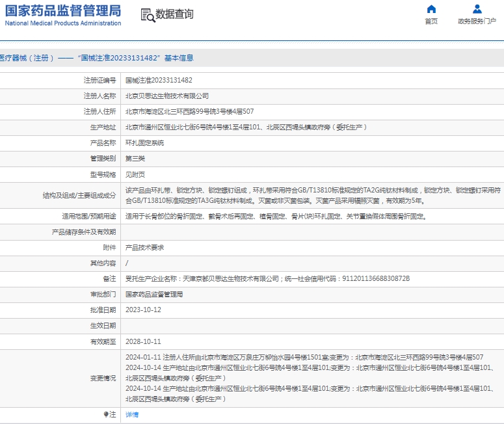Click the remark text 受托生产企业名称
Image resolution: width=504 pixels, height=424 pixels.
267,279
